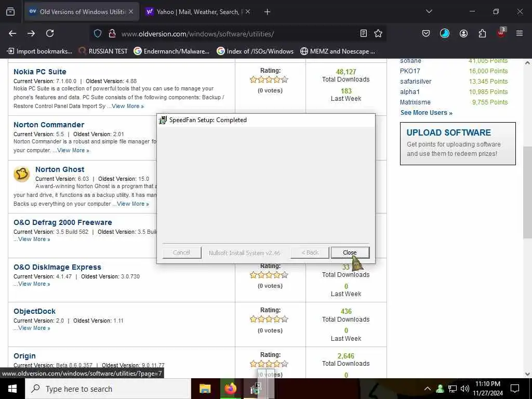Click View More under Norton Ghost
Viewport: 532px width, 399px height.
point(132,204)
